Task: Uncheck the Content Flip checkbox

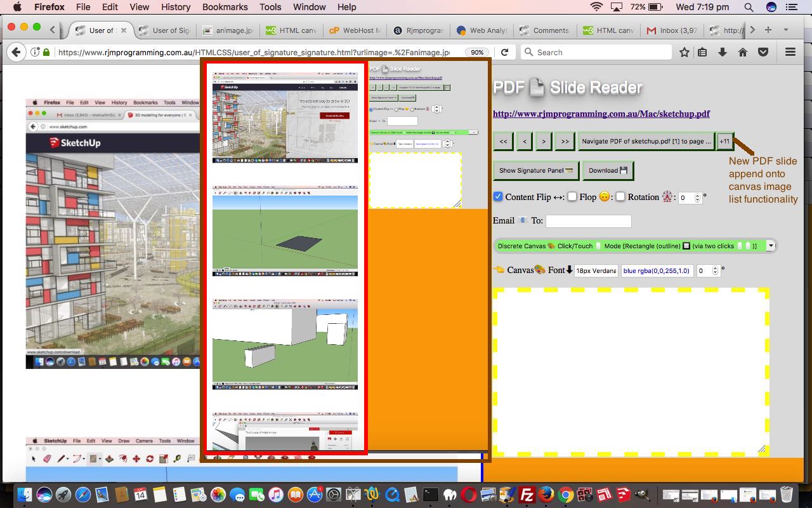Action: (498, 197)
